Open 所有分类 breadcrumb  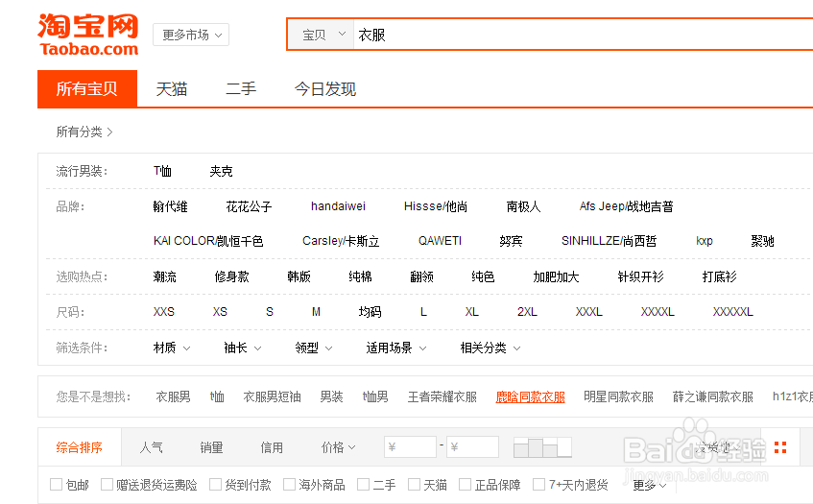[x=84, y=132]
